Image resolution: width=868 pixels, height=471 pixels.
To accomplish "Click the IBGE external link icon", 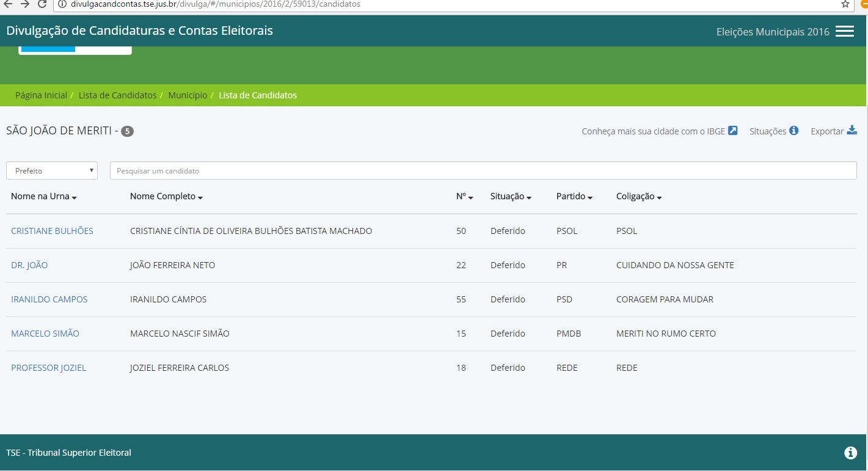I will click(x=733, y=130).
